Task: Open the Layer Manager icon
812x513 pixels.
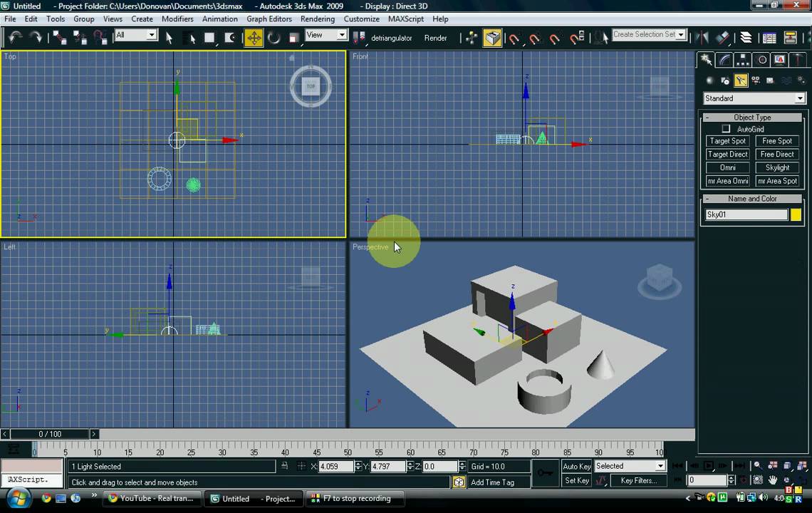Action: [x=746, y=37]
